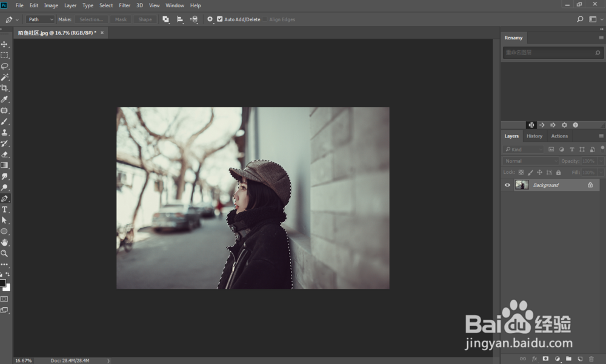
Task: Select the Hand tool
Action: point(4,242)
